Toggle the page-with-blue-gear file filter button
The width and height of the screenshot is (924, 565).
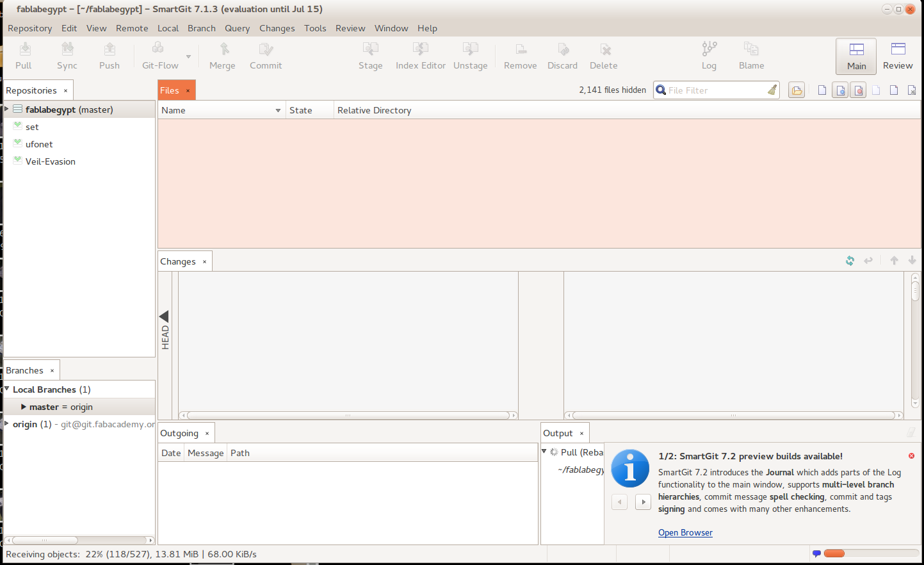pos(840,90)
